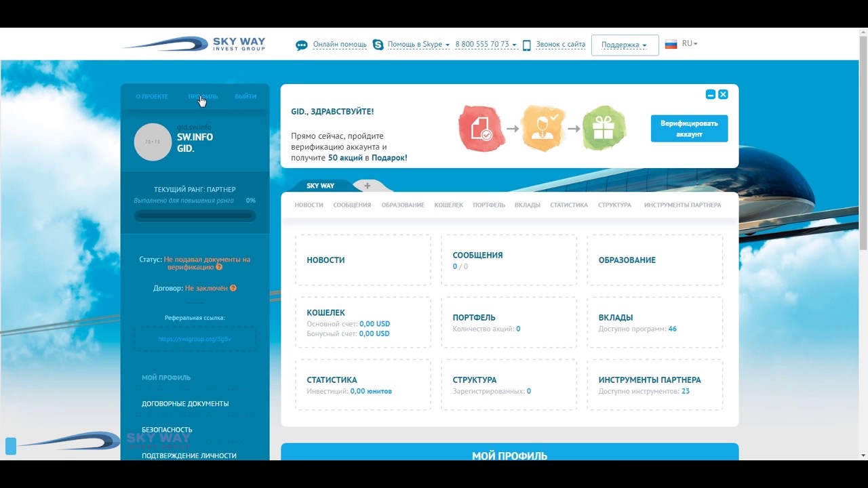Close the verification banner with X icon
This screenshot has height=488, width=868.
[723, 94]
